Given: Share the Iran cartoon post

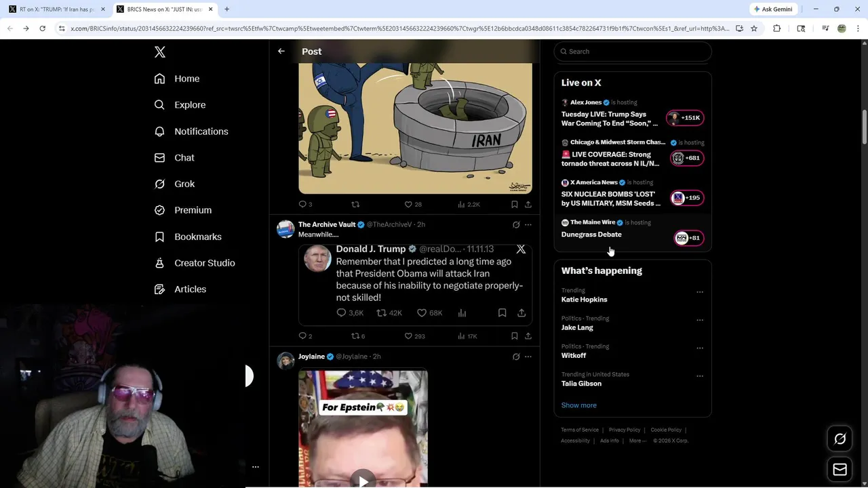Looking at the screenshot, I should tap(528, 204).
